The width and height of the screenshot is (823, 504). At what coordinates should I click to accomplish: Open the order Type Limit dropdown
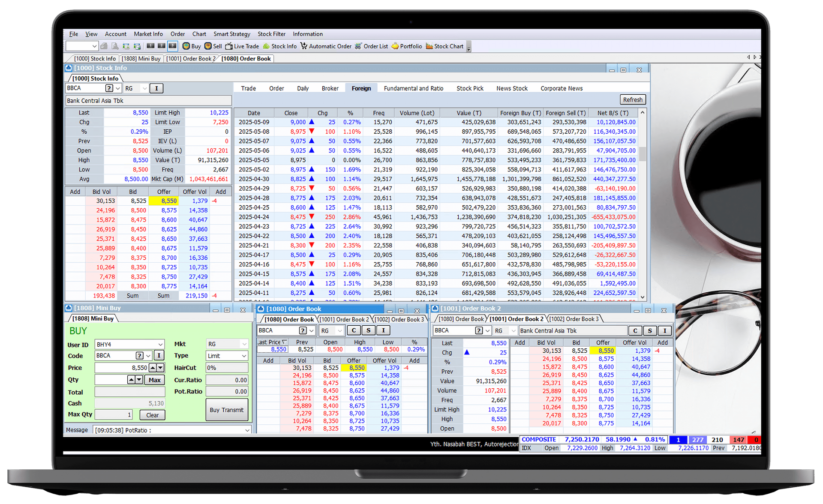244,356
